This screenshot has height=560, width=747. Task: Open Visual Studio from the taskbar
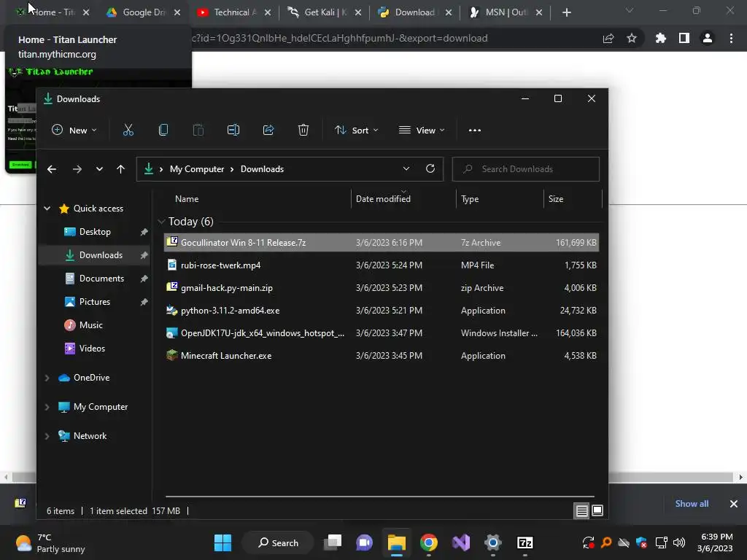click(461, 542)
